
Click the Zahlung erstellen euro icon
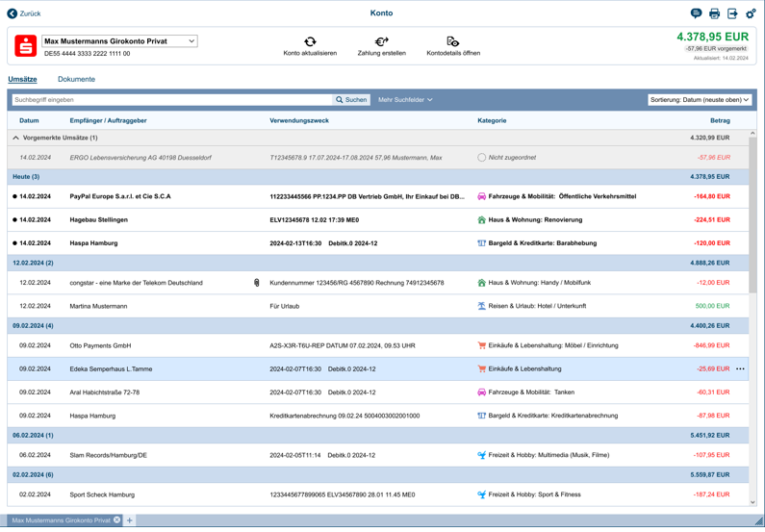[381, 41]
